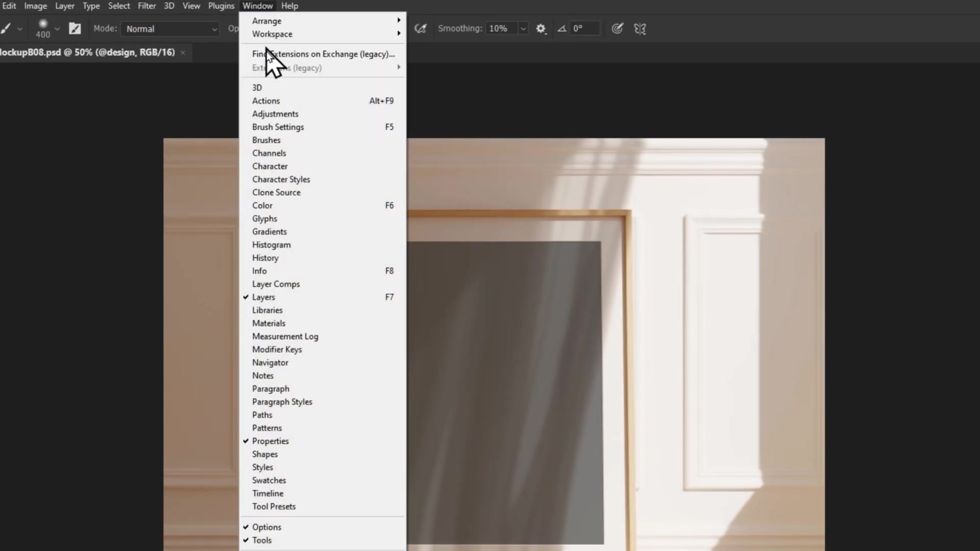Open the brush preset picker thumbnail

[43, 24]
